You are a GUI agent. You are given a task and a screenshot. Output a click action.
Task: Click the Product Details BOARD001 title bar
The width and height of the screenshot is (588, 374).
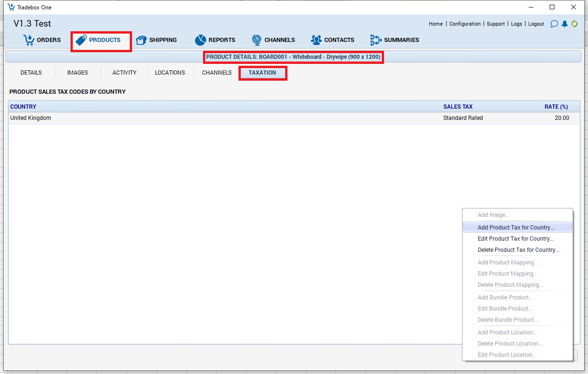click(x=294, y=57)
